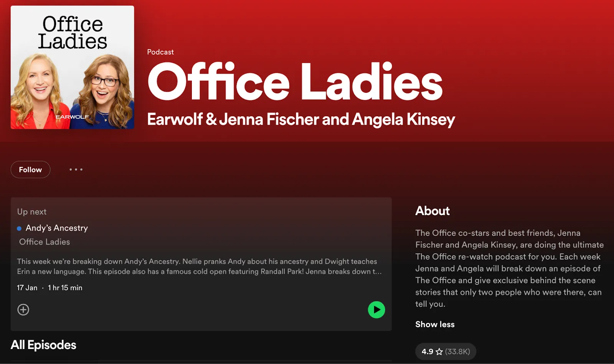Click the episode description text

(x=199, y=266)
